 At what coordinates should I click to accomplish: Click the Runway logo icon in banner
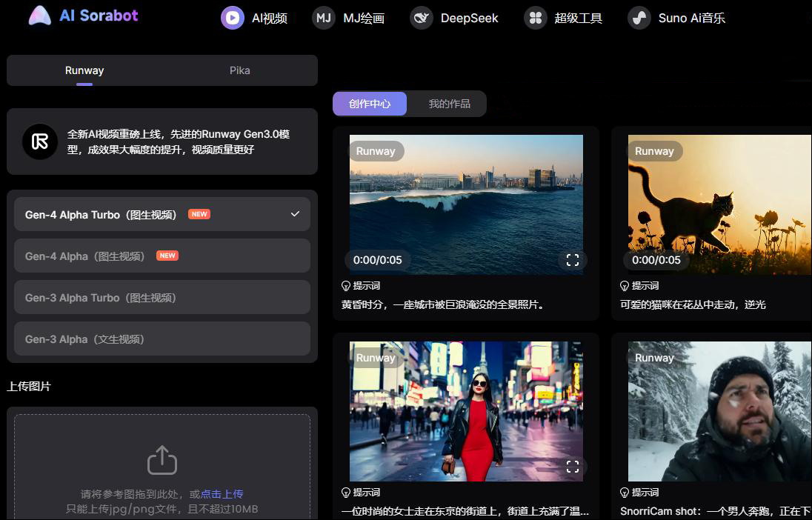tap(40, 141)
